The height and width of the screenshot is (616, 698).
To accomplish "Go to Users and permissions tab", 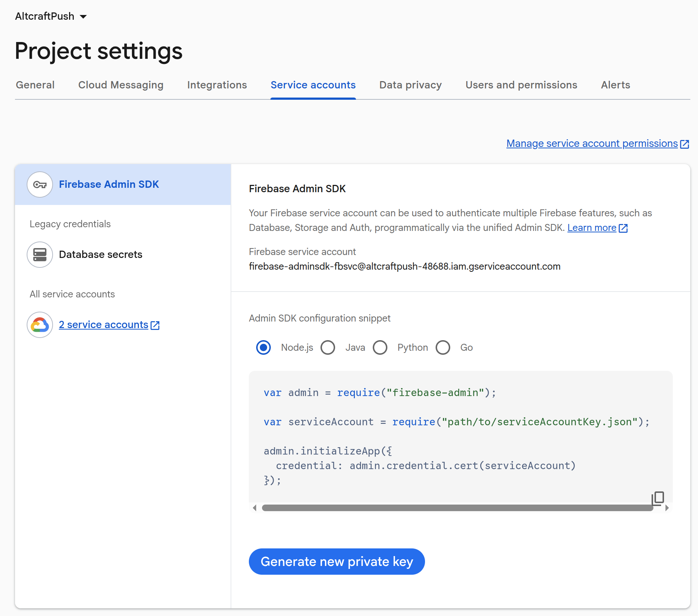I will coord(521,85).
